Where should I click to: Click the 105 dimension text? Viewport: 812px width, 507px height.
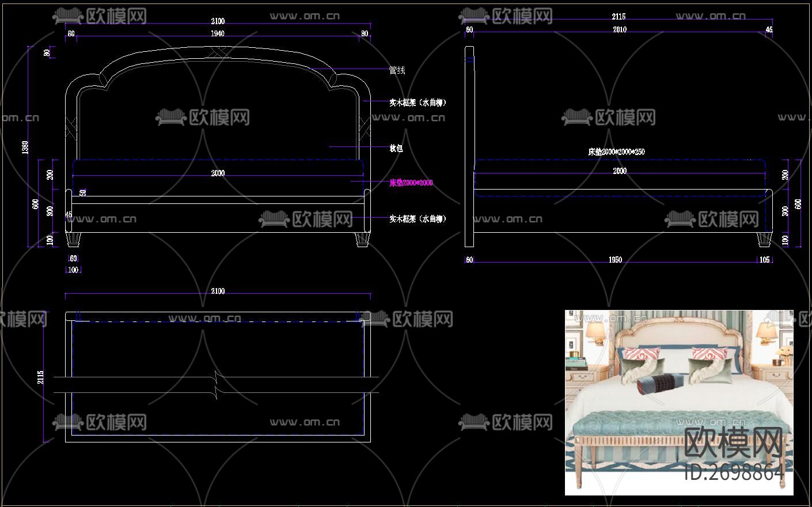764,260
